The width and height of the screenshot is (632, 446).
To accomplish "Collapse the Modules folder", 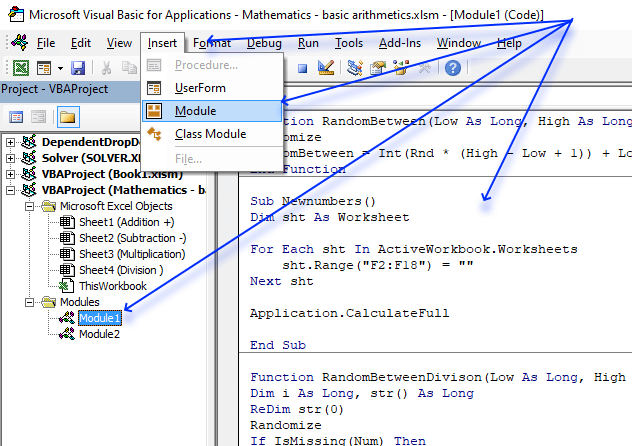I will tap(29, 302).
